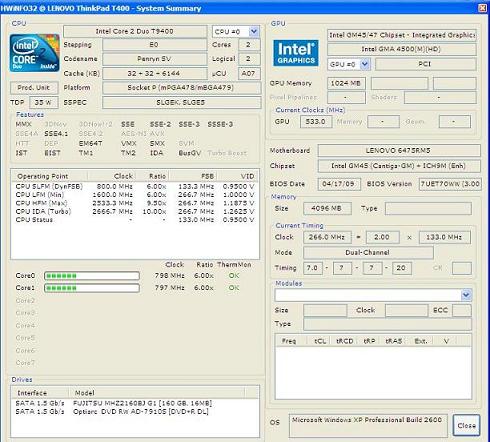The width and height of the screenshot is (490, 442).
Task: Select the Intel Core 2 Duo T9400 name field
Action: 135,32
